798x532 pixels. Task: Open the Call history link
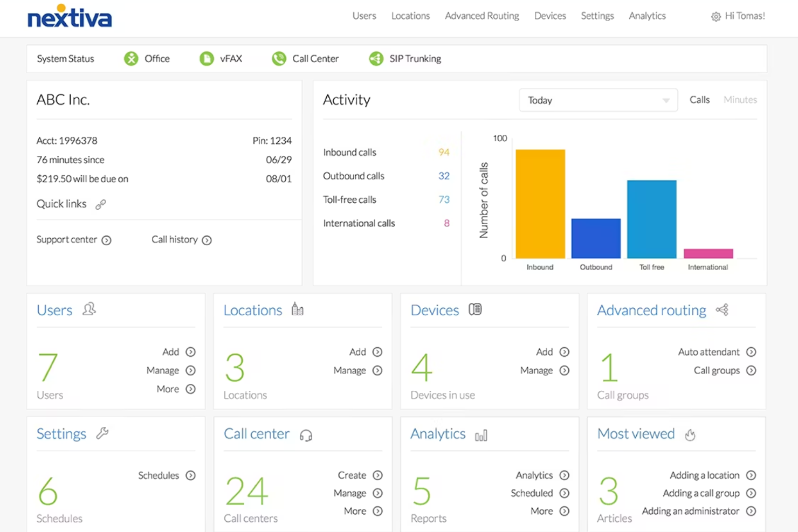[174, 239]
